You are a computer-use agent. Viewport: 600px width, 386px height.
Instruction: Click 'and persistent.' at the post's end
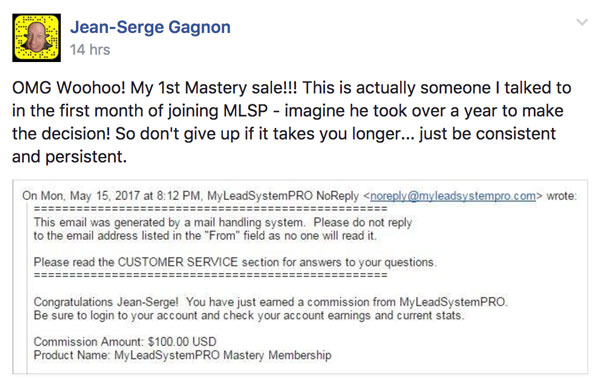pyautogui.click(x=69, y=157)
